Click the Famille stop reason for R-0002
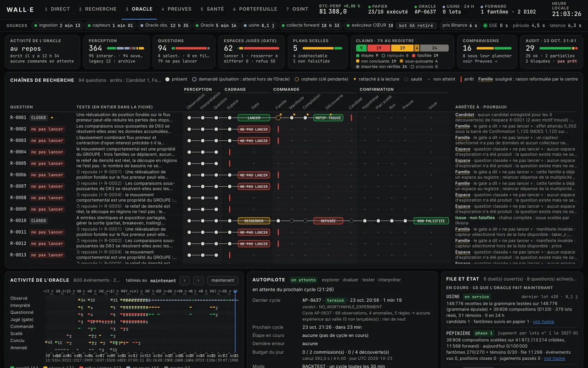The image size is (588, 368). click(463, 126)
